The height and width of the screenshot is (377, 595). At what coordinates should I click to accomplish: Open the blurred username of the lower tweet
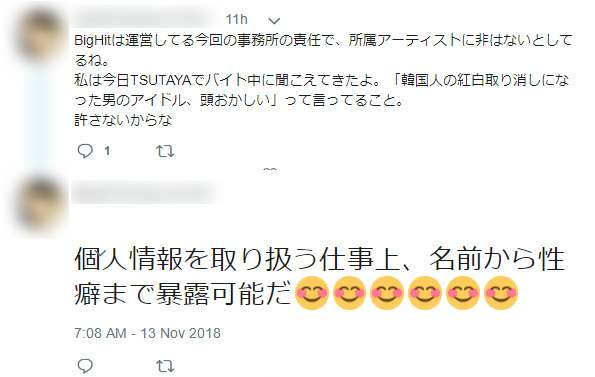[x=147, y=192]
